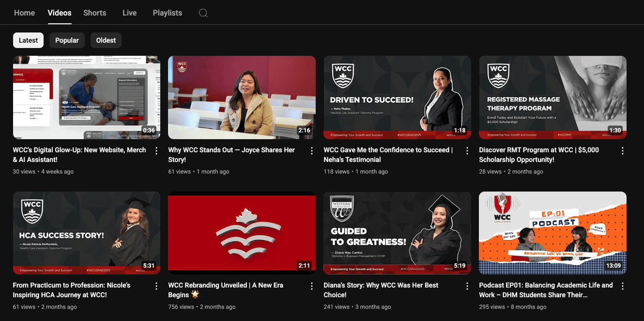Click the channel search magnifier icon
Image resolution: width=644 pixels, height=321 pixels.
coord(203,13)
